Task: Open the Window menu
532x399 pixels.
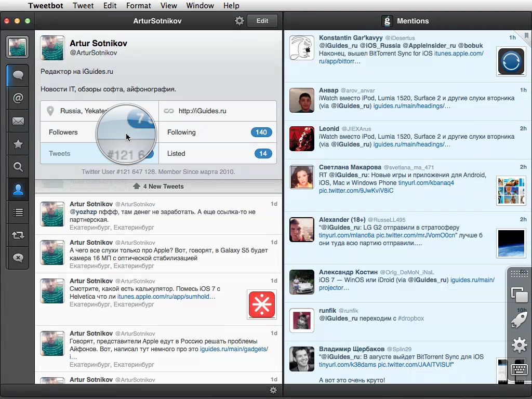Action: pos(200,6)
